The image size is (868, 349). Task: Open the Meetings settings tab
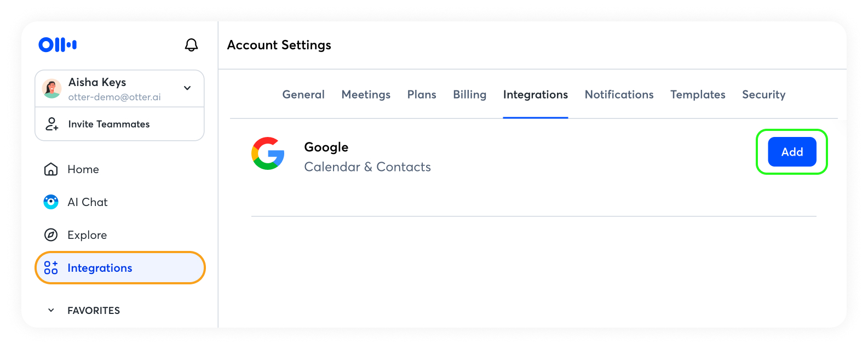[366, 95]
